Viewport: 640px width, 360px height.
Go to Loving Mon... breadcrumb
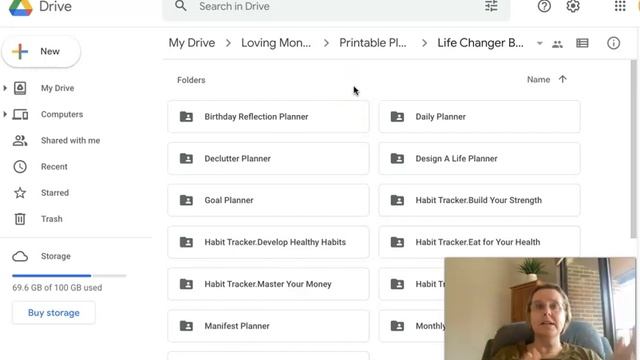(x=276, y=43)
